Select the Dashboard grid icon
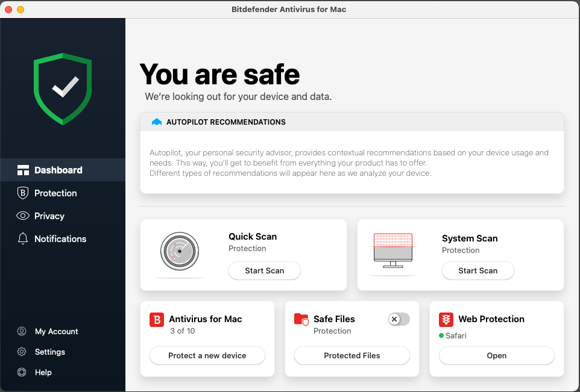 23,170
